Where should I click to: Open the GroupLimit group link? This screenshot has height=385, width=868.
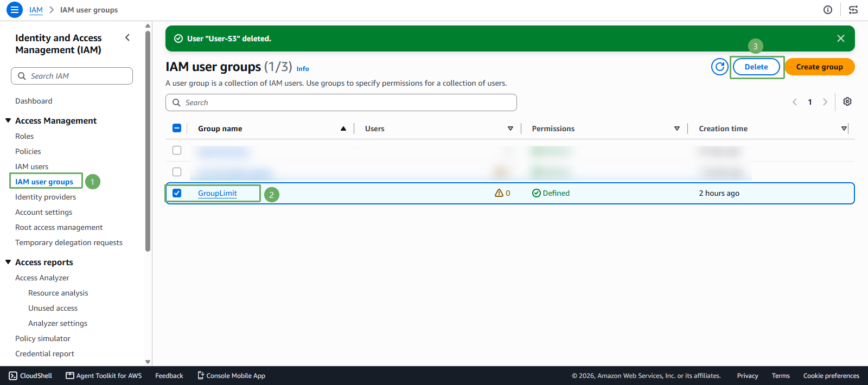tap(218, 193)
